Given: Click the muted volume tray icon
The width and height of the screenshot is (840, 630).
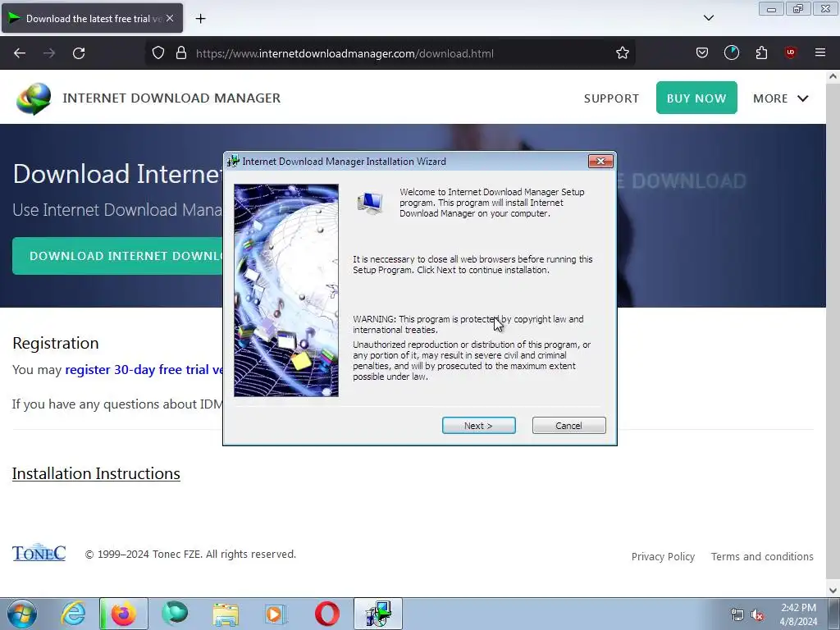Looking at the screenshot, I should point(757,615).
